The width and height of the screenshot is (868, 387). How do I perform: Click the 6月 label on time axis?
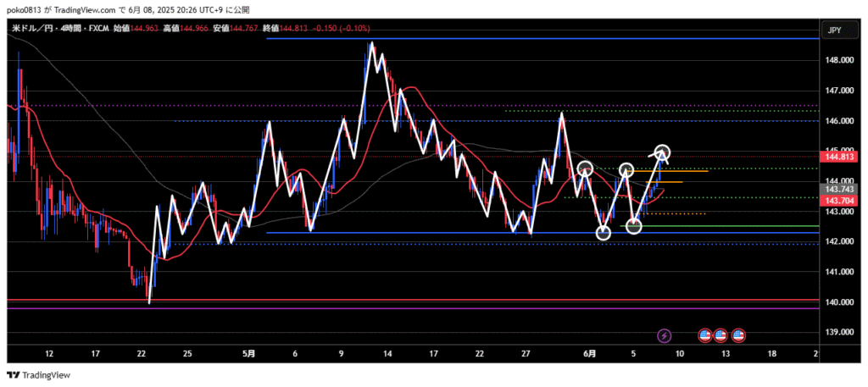[587, 353]
